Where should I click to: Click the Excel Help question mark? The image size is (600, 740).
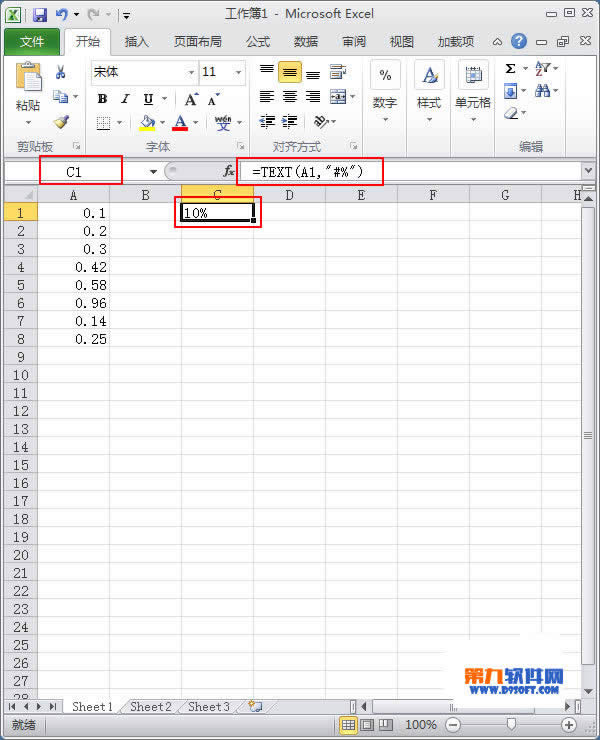coord(519,42)
